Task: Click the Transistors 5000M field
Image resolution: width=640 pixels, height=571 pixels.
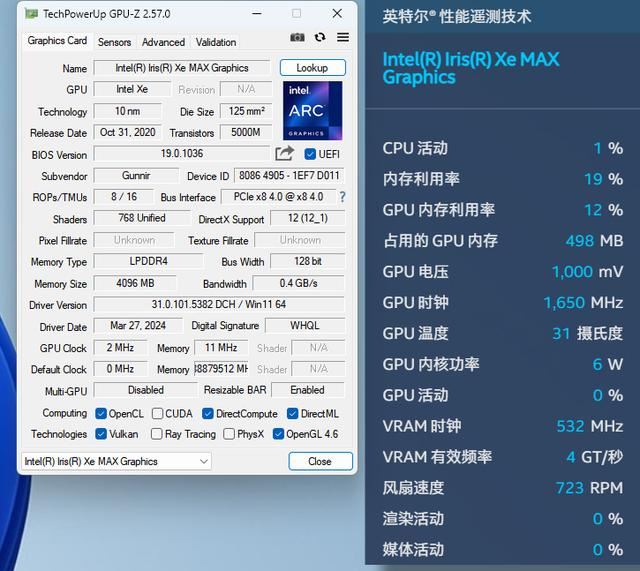Action: [246, 132]
